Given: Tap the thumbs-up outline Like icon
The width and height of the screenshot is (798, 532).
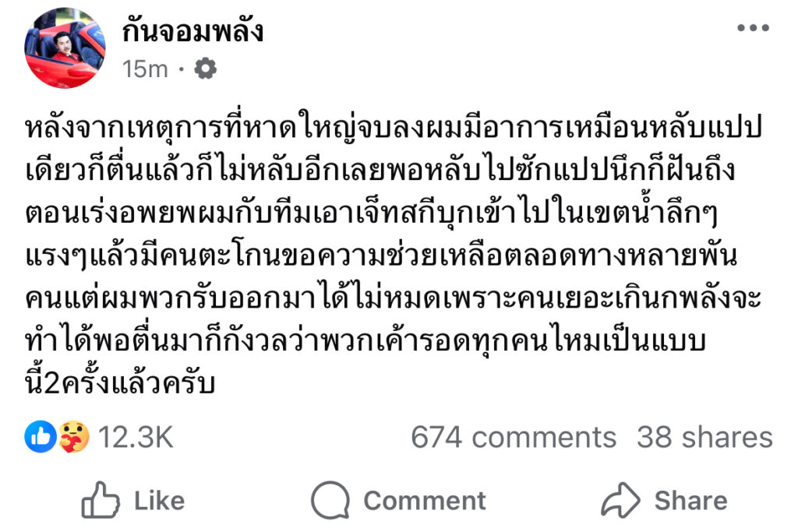Looking at the screenshot, I should 101,500.
